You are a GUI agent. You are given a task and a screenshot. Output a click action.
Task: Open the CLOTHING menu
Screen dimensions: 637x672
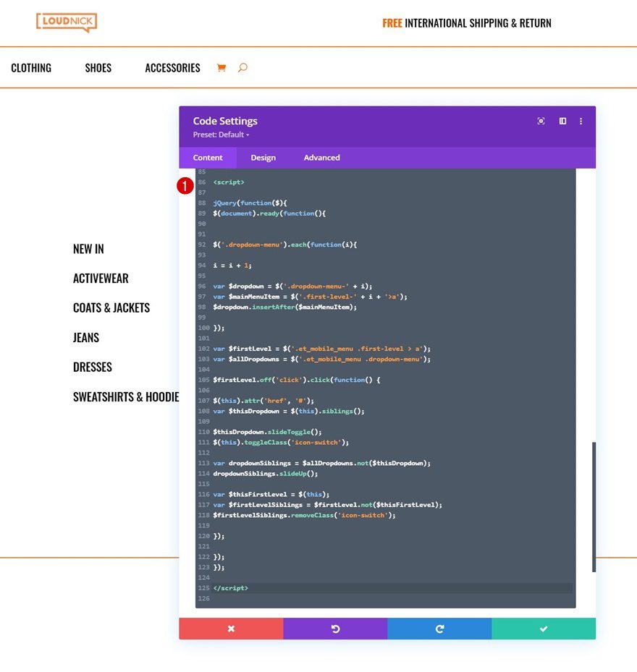click(31, 67)
